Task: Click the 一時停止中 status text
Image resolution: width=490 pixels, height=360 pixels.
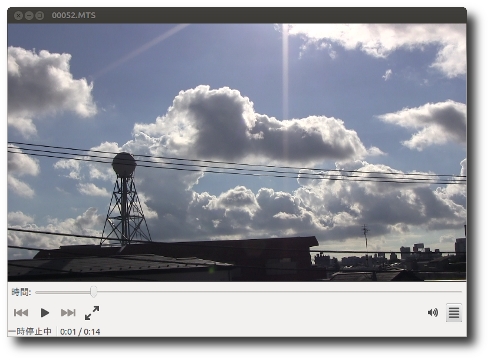Action: pyautogui.click(x=30, y=331)
